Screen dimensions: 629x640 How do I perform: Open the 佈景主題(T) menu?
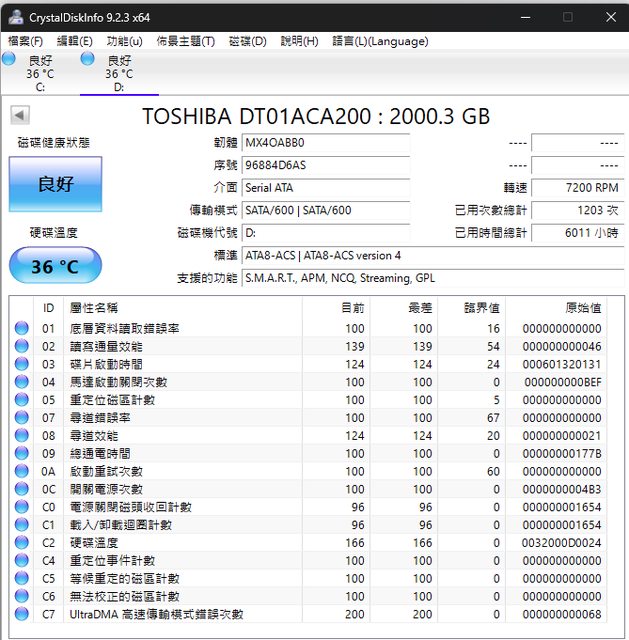tap(186, 41)
